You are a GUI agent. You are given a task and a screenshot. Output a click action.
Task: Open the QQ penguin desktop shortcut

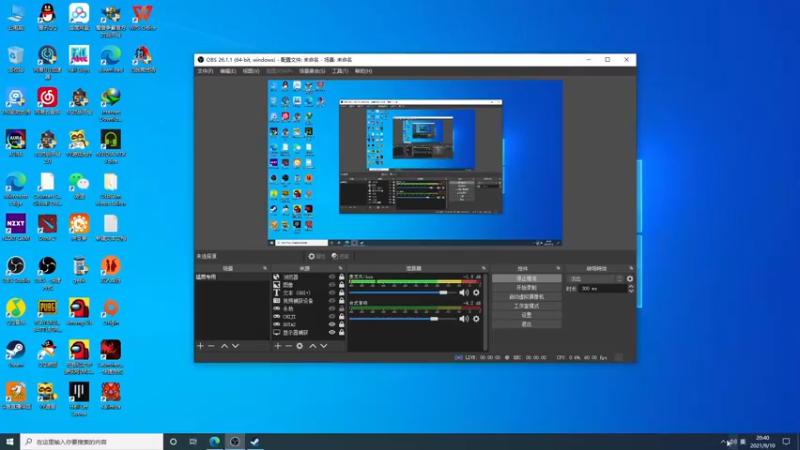(x=47, y=17)
